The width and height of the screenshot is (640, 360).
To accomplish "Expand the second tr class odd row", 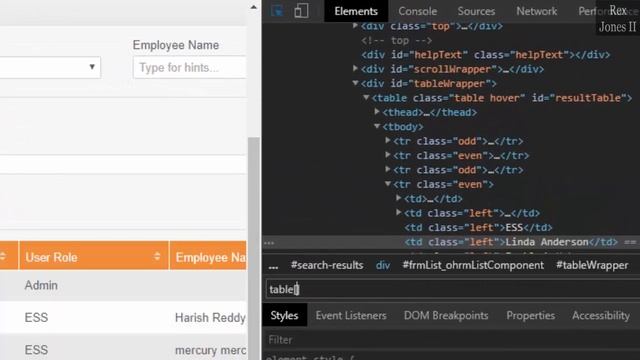I will [388, 169].
